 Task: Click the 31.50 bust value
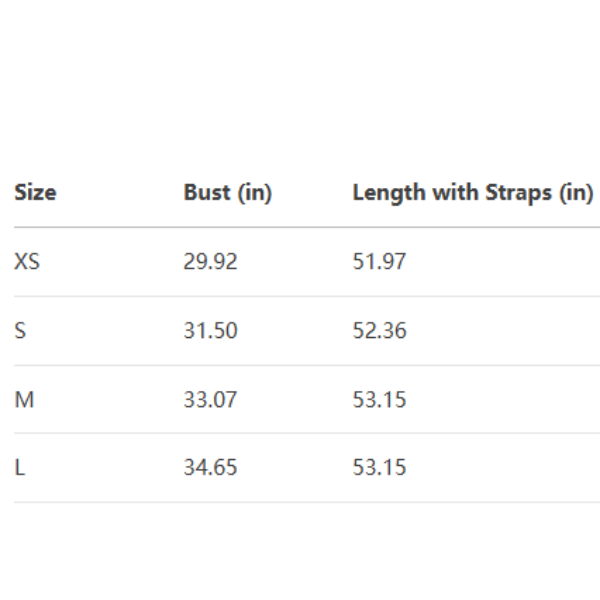[x=210, y=331]
